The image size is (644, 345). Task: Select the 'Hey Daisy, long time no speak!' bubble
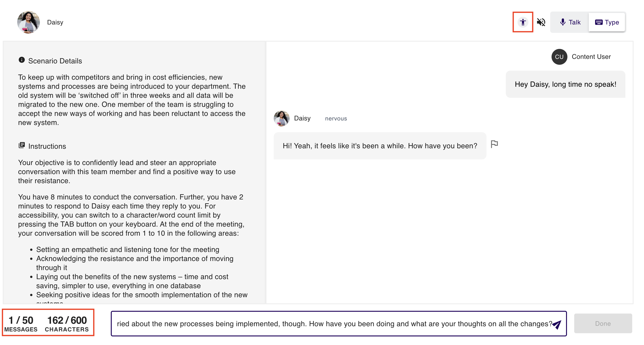[565, 84]
